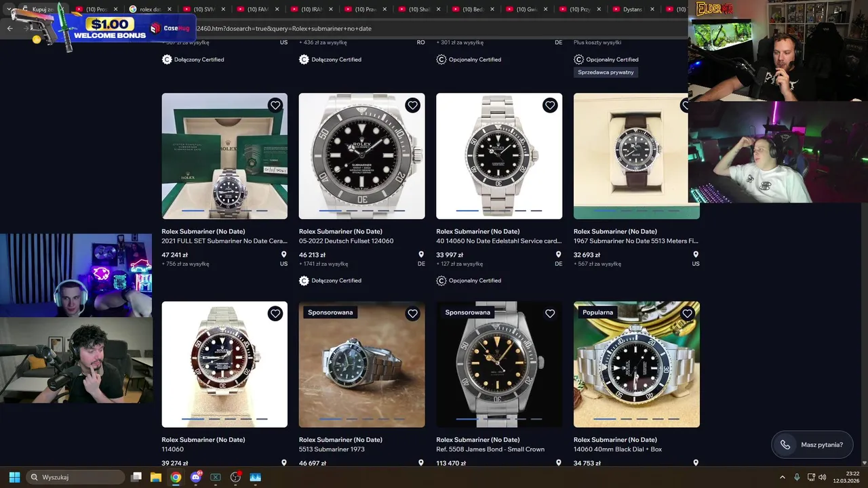This screenshot has height=488, width=868.
Task: Open Task View from the taskbar
Action: tap(136, 477)
